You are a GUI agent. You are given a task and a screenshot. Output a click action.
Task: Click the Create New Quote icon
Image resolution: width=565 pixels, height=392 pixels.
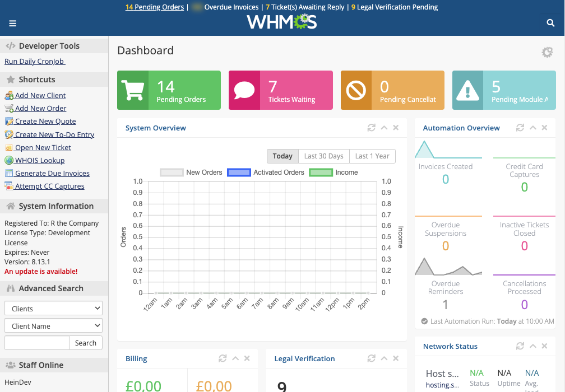9,122
